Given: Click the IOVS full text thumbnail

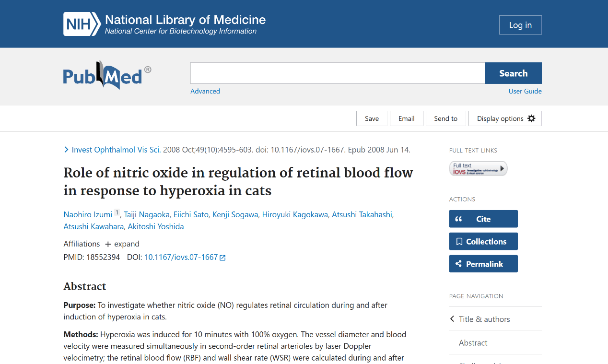Looking at the screenshot, I should (x=478, y=168).
